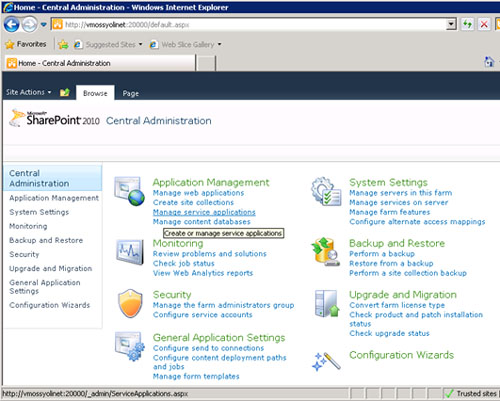Click the Navigate Up folder icon

coord(65,92)
